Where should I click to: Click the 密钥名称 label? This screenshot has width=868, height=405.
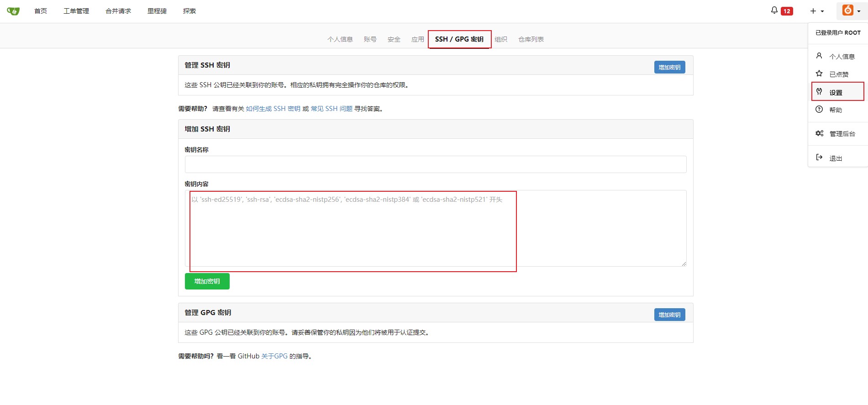click(x=196, y=150)
